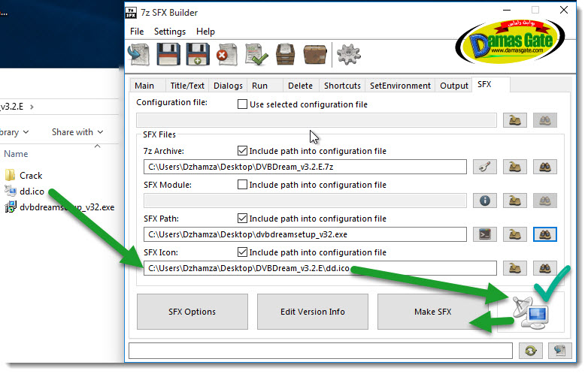Browse for the SFX Icon file
Screen dimensions: 588x374
[x=515, y=268]
